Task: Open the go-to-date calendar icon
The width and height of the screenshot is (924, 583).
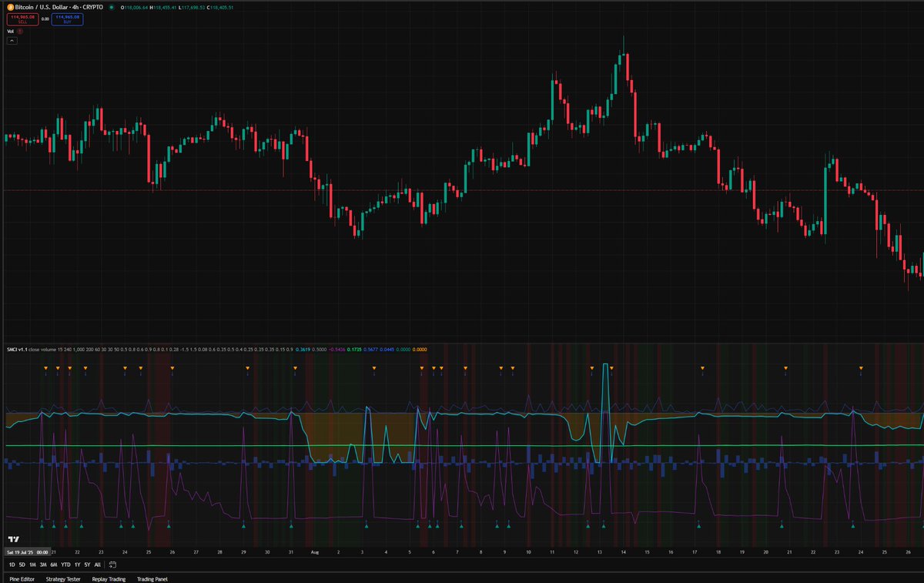Action: 112,565
